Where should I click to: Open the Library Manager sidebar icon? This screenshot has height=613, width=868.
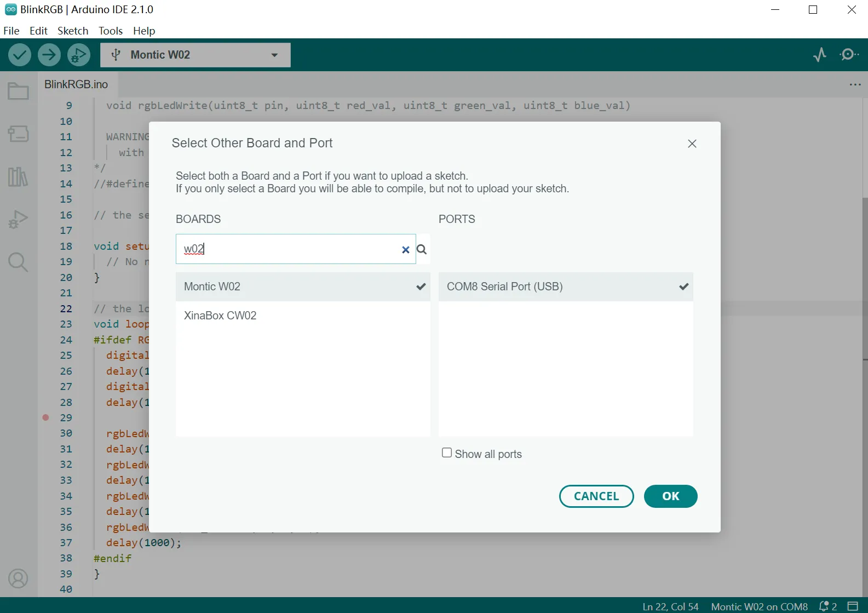click(18, 176)
